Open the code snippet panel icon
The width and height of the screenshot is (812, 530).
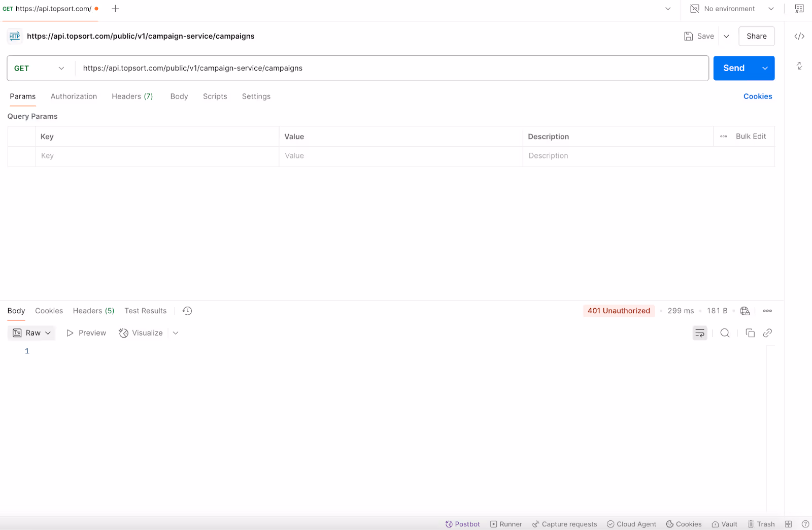(799, 36)
